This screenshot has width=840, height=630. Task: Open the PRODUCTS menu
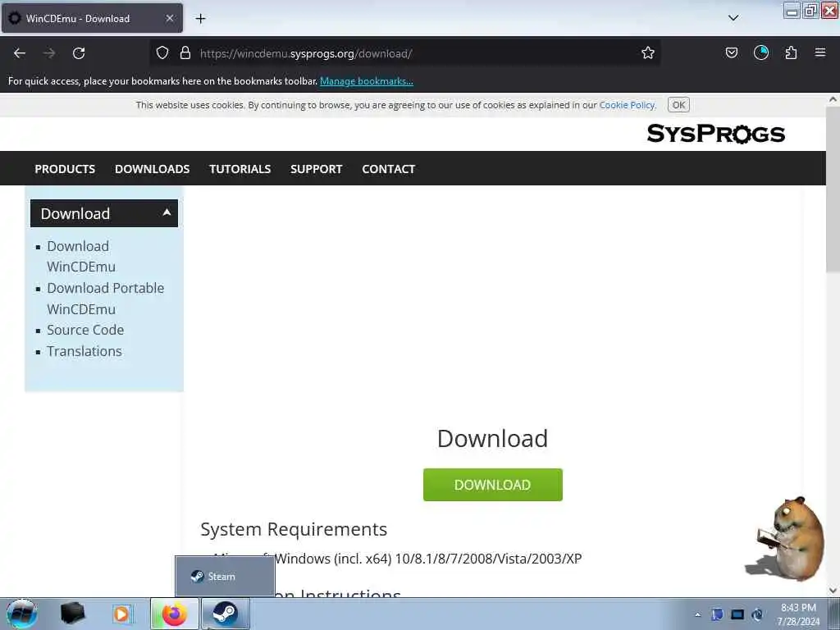(x=65, y=169)
